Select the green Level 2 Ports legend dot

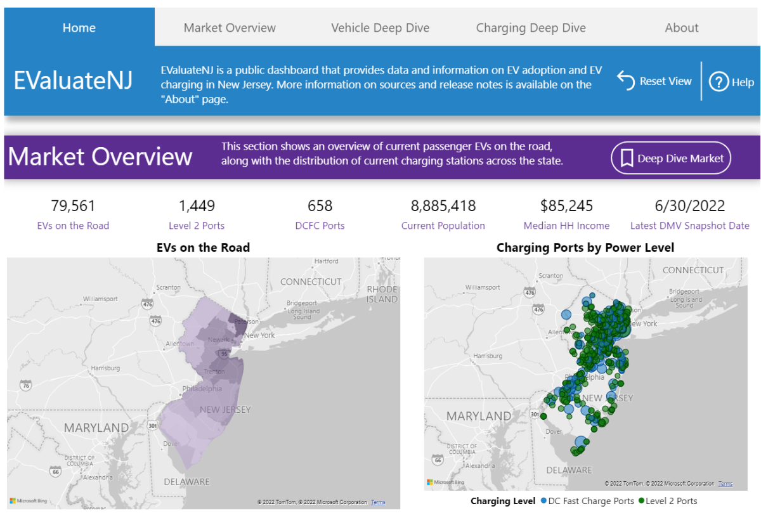pyautogui.click(x=641, y=501)
